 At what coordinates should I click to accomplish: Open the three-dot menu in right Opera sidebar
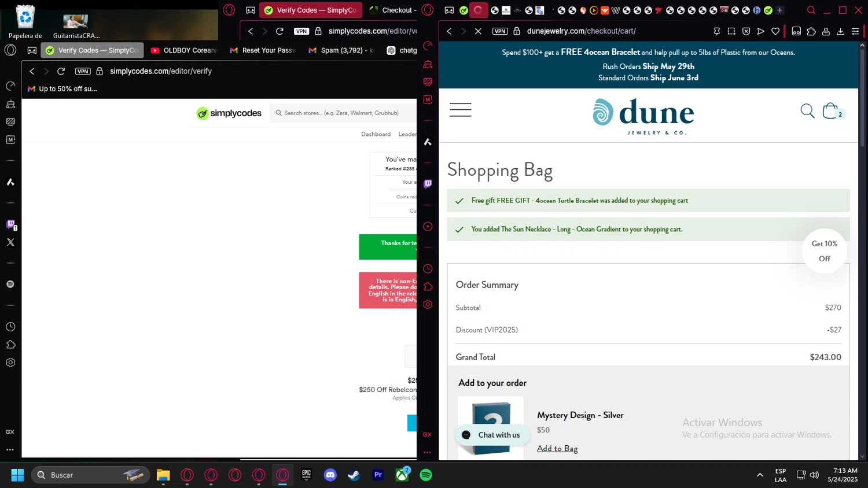427,452
